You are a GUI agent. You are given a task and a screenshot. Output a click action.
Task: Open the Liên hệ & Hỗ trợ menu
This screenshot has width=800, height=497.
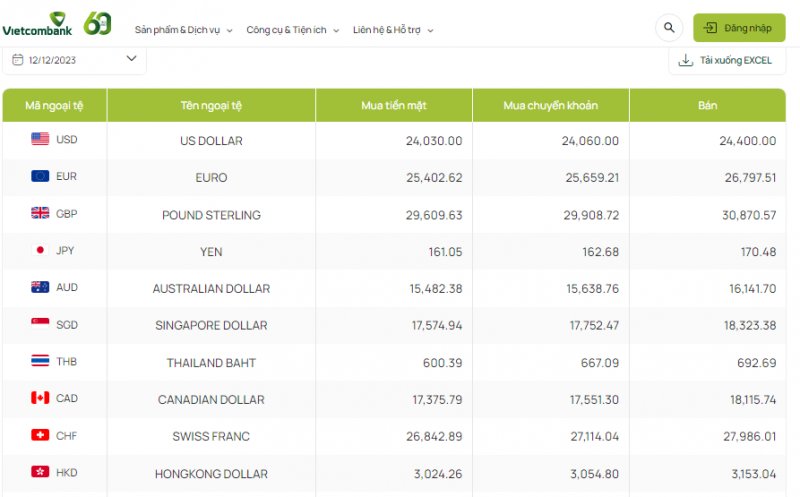pos(393,30)
